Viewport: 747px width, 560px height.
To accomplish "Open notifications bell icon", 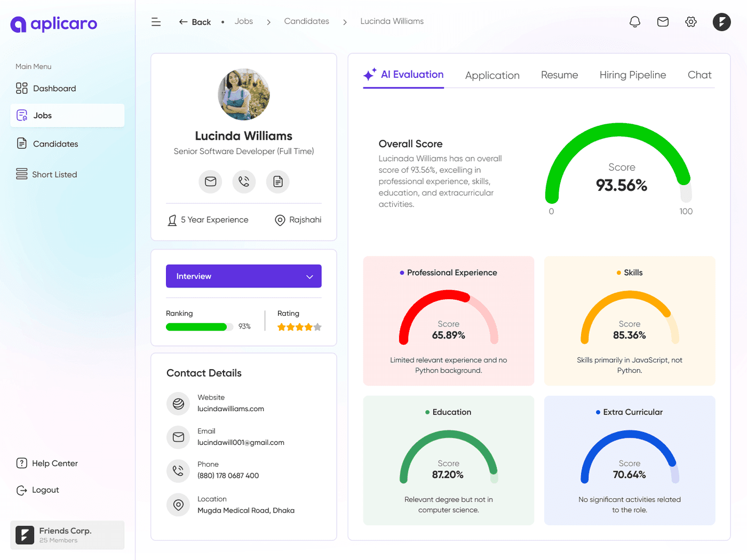I will coord(635,22).
